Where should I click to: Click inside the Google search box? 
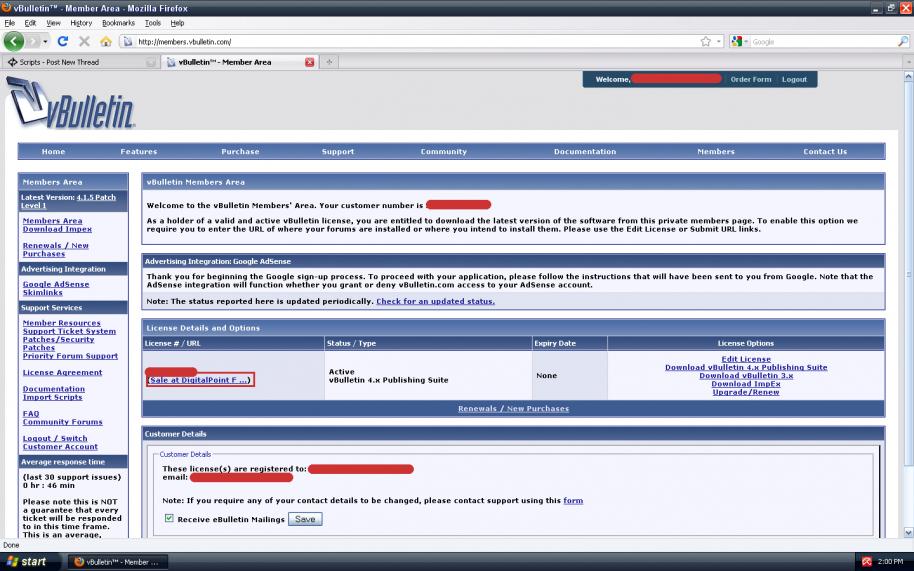[823, 42]
